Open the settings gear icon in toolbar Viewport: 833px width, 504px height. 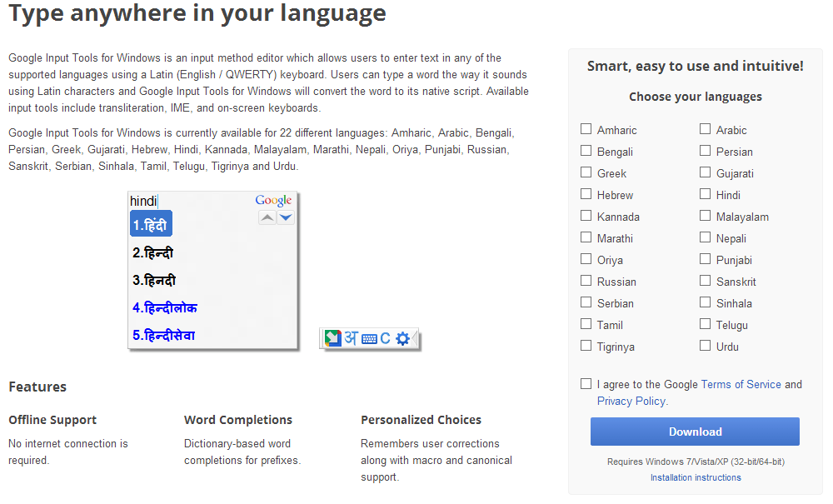(402, 338)
